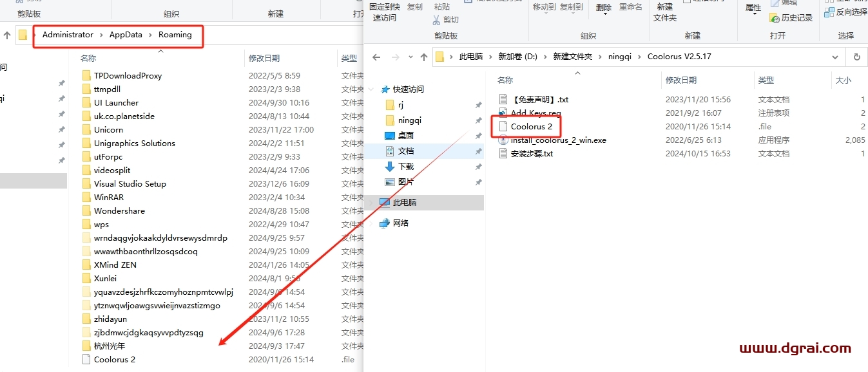Click the 网络 network icon
This screenshot has height=372, width=868.
coord(385,223)
